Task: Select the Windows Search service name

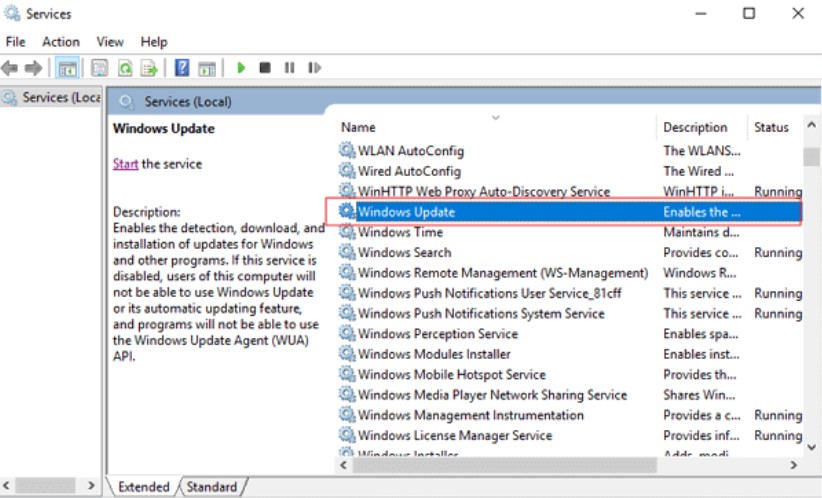Action: [404, 253]
